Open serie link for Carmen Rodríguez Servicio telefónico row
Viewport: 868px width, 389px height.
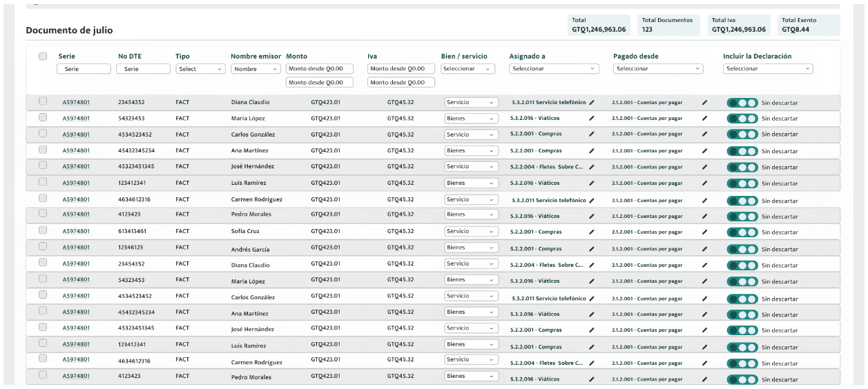coord(76,199)
